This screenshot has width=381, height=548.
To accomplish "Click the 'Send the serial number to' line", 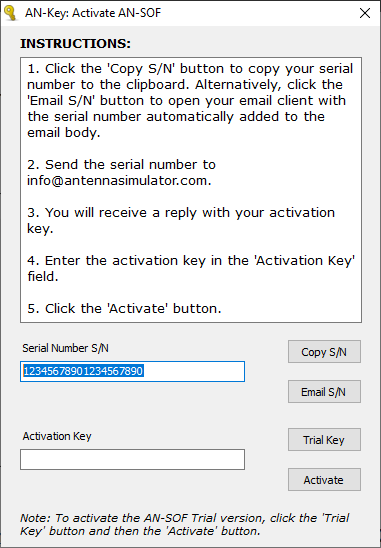I will [x=122, y=165].
